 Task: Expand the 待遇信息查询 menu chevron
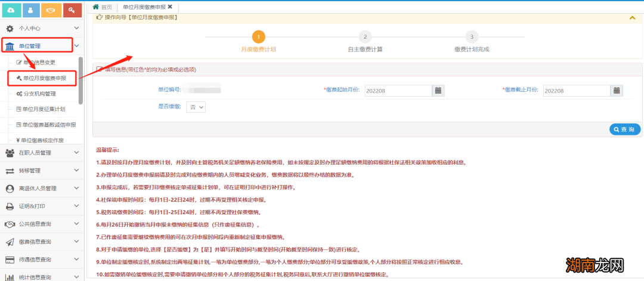76,260
